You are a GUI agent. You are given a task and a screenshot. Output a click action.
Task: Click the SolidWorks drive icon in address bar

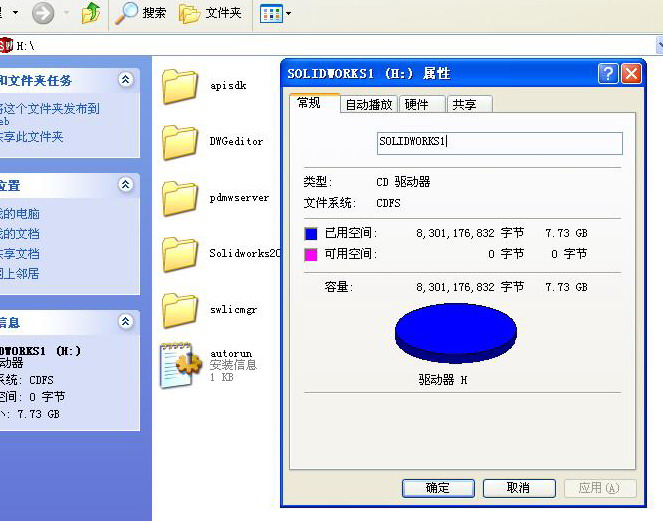[x=6, y=45]
